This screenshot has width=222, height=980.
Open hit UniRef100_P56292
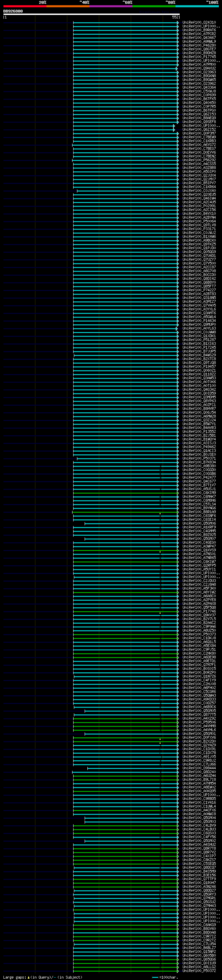click(199, 160)
